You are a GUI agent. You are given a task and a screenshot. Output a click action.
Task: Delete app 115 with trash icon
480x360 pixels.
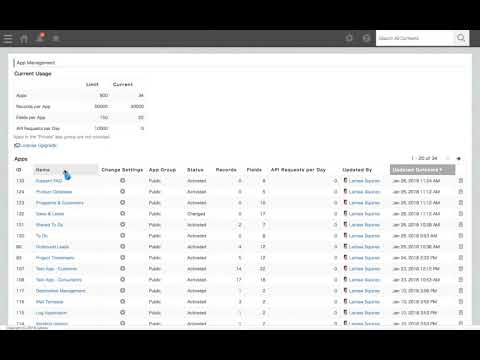pyautogui.click(x=461, y=312)
